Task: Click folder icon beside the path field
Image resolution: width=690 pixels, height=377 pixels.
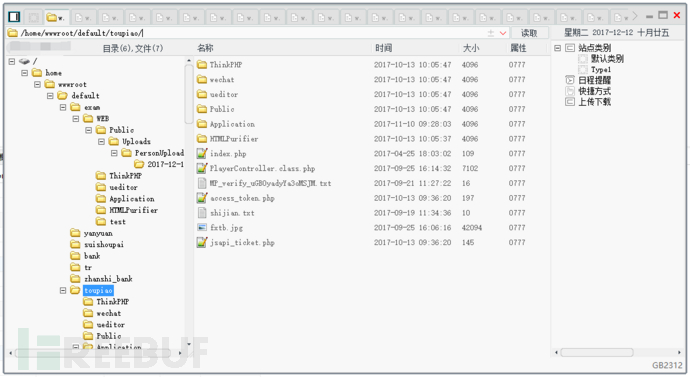Action: [13, 33]
